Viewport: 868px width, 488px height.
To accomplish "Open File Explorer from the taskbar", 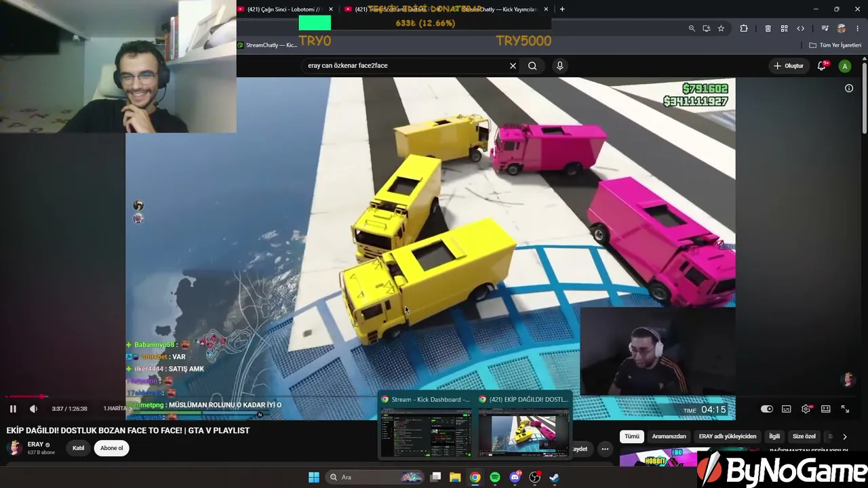I will point(455,477).
